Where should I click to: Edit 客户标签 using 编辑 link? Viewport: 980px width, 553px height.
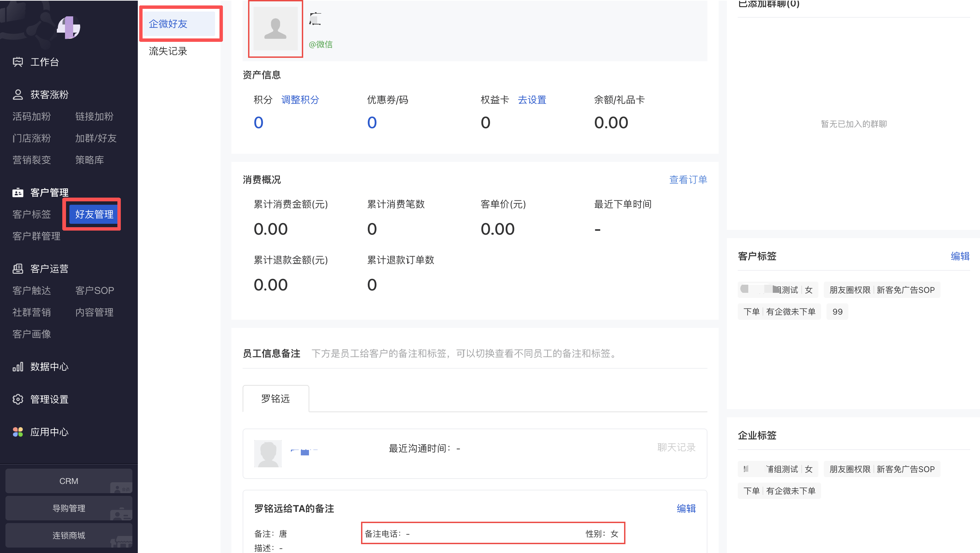pyautogui.click(x=960, y=256)
